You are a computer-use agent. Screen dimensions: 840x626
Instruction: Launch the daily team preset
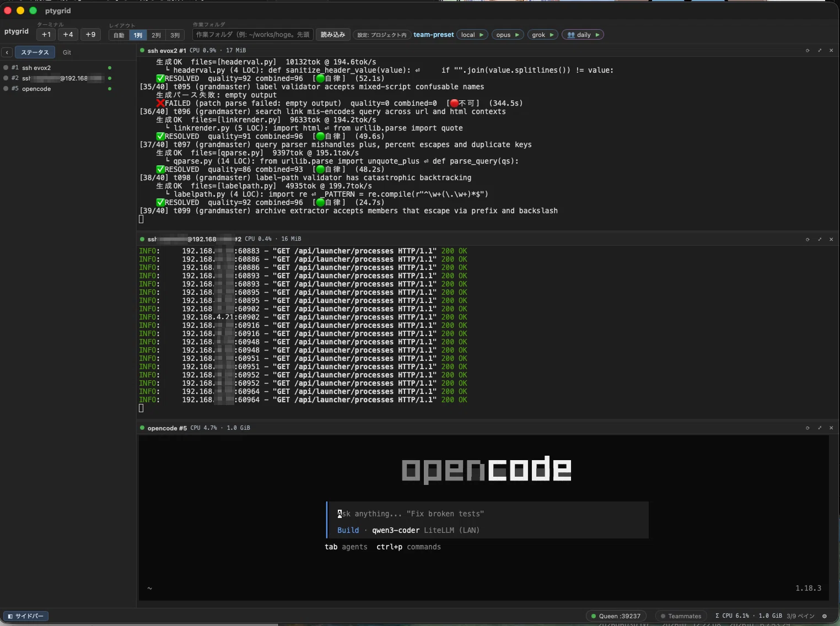click(583, 35)
